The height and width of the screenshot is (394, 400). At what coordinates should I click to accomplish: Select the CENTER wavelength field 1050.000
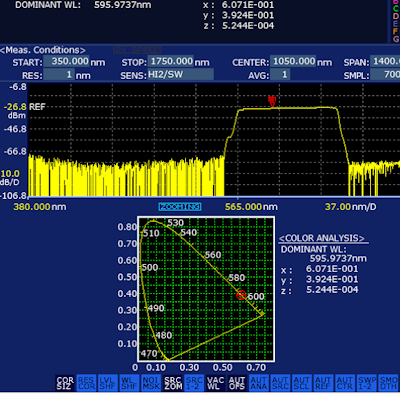point(293,61)
